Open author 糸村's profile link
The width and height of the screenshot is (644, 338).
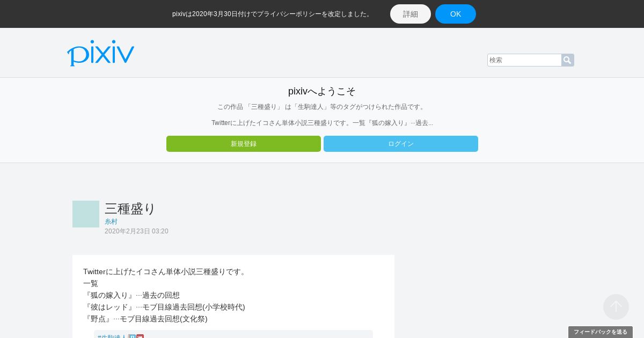111,222
